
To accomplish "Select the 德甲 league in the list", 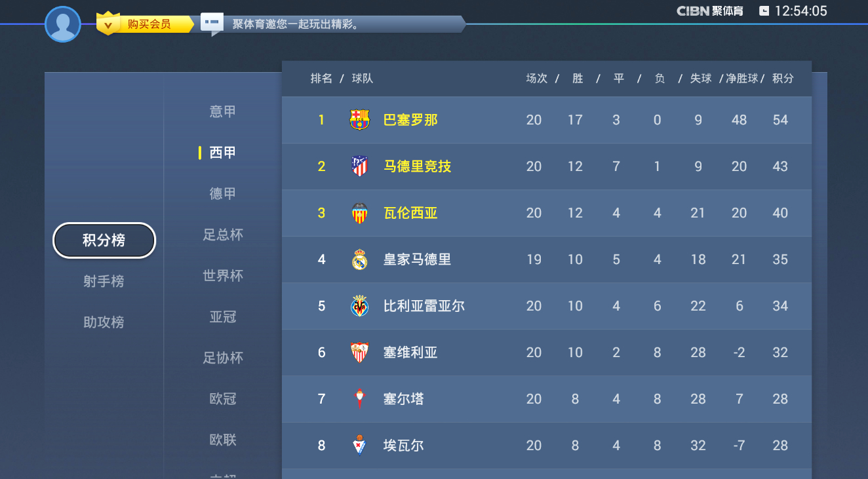I will (223, 194).
